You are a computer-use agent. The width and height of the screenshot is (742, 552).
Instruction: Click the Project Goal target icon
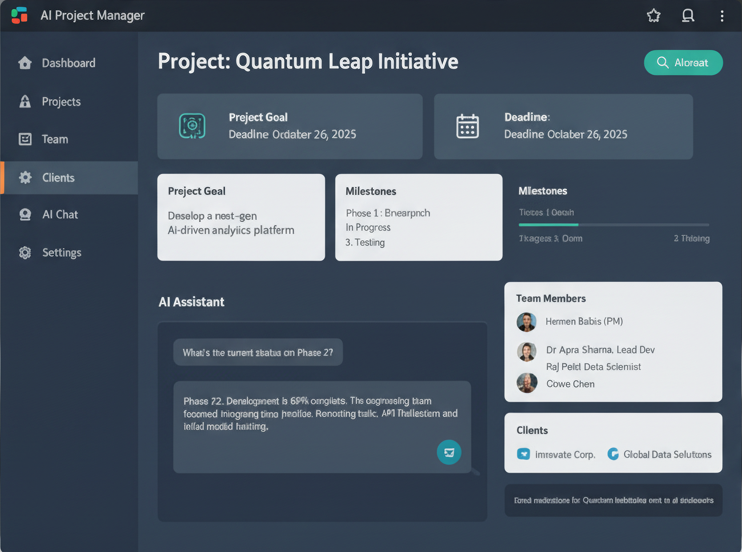(192, 125)
